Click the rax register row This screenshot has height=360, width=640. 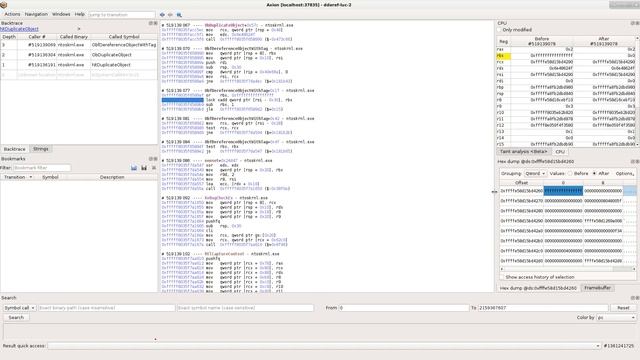[566, 49]
